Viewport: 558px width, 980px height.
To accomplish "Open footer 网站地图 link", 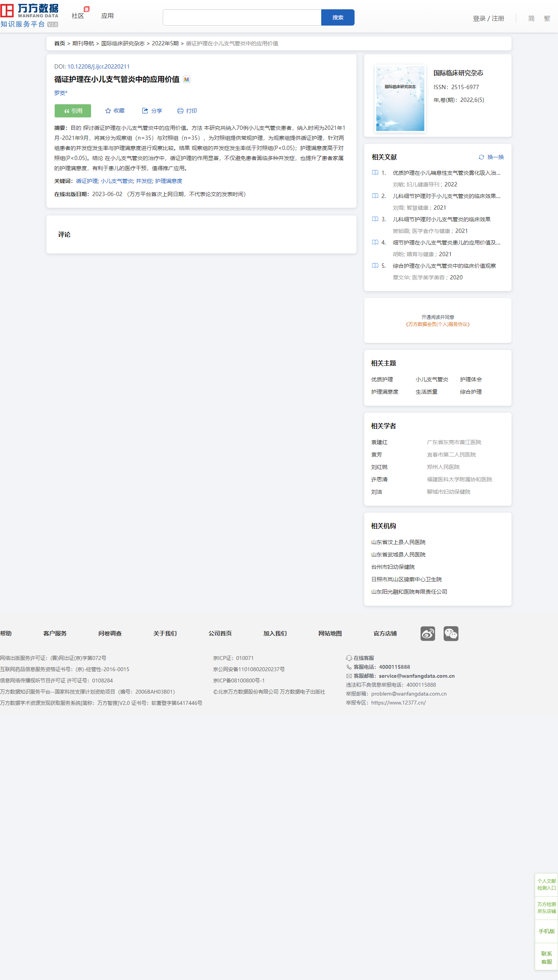I will pos(330,633).
